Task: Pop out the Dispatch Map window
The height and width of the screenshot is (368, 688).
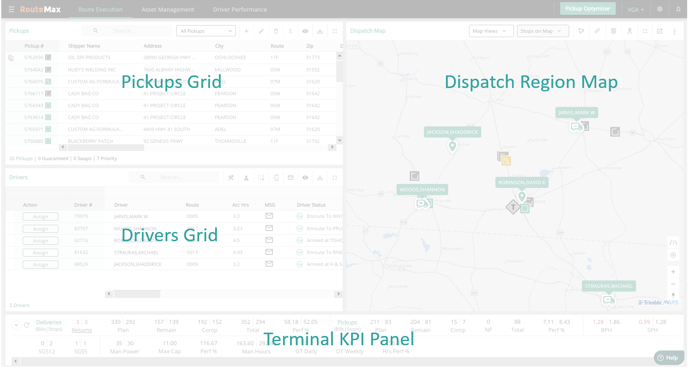Action: coord(659,31)
